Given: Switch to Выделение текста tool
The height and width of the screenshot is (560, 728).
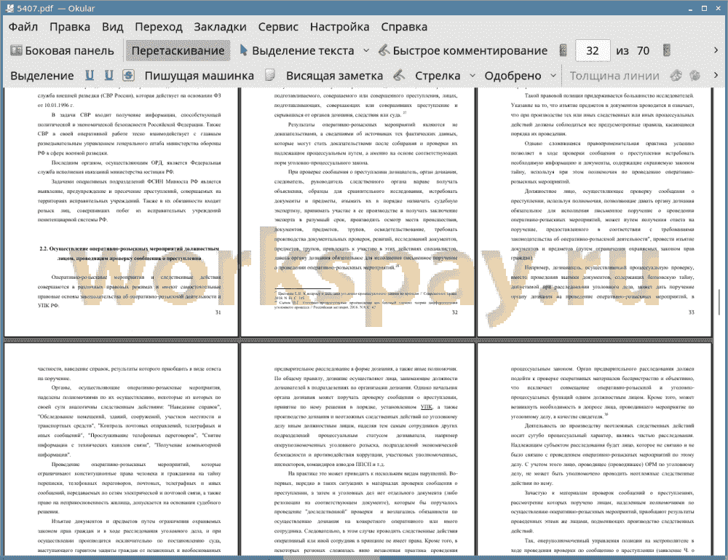Looking at the screenshot, I should pos(297,51).
